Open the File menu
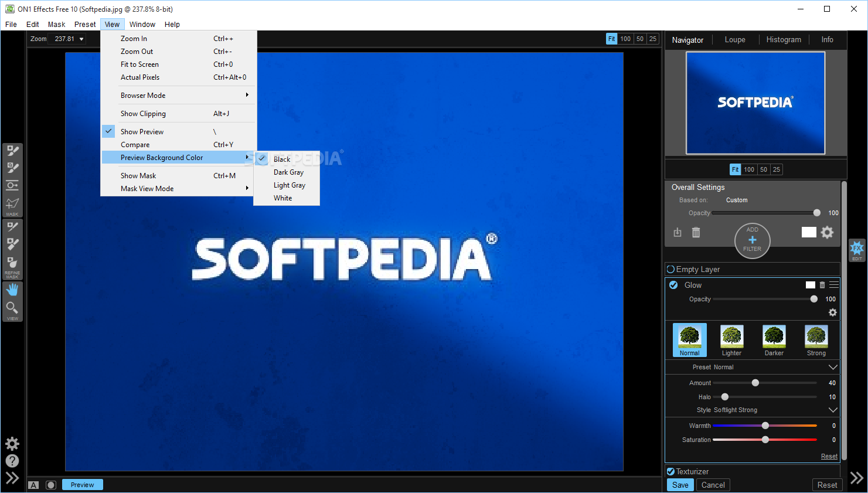868x493 pixels. [x=11, y=25]
